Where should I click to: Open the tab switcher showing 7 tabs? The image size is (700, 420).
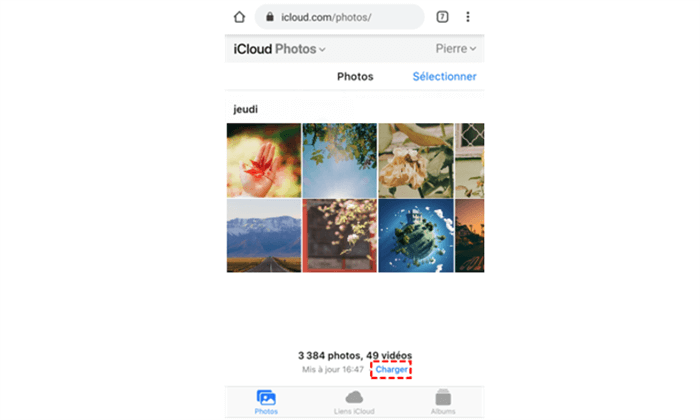click(442, 17)
